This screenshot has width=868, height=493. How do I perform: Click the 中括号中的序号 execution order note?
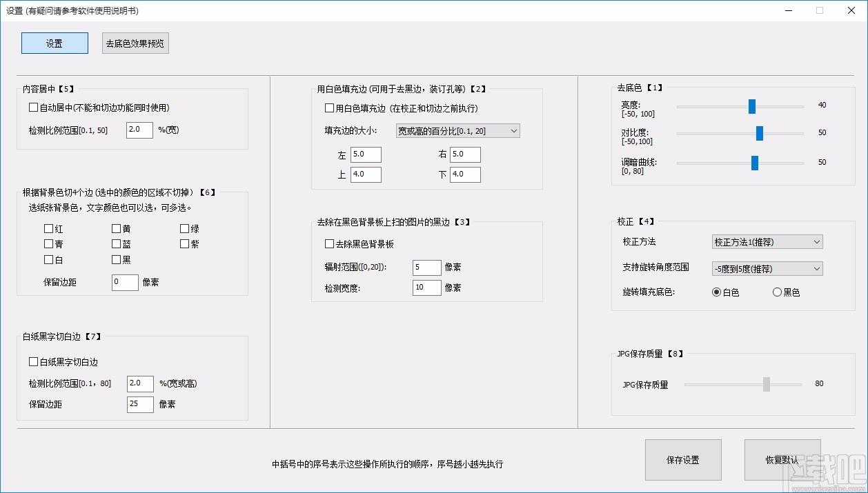click(x=388, y=465)
